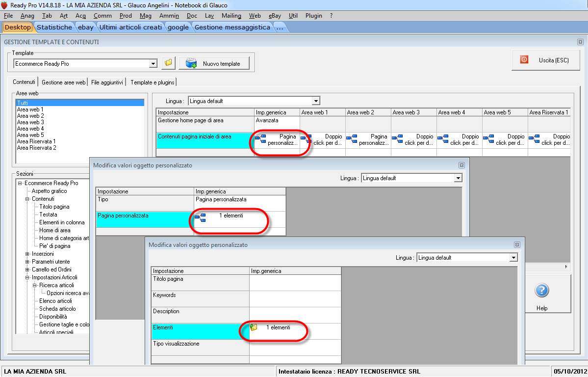Select Pie' di pagina tree item
588x377 pixels.
tap(55, 246)
